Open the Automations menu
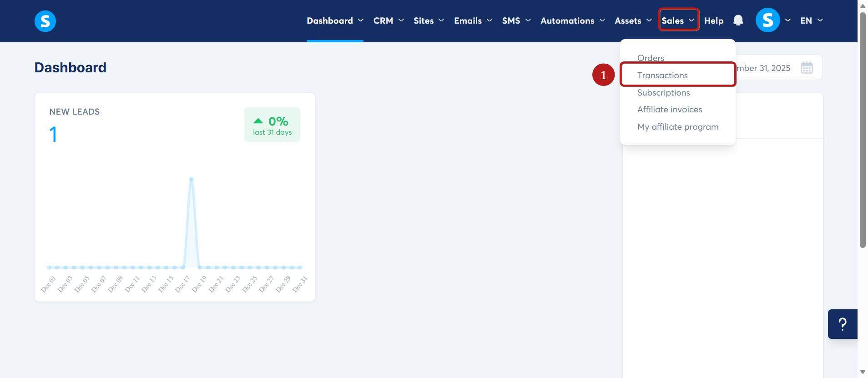Image resolution: width=868 pixels, height=378 pixels. point(573,20)
